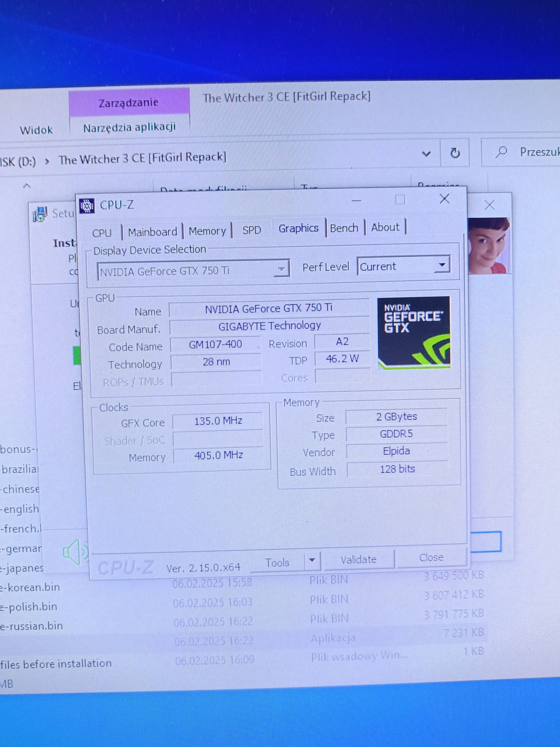Viewport: 560px width, 747px height.
Task: Click the Aplikacja file type cell
Action: (333, 638)
